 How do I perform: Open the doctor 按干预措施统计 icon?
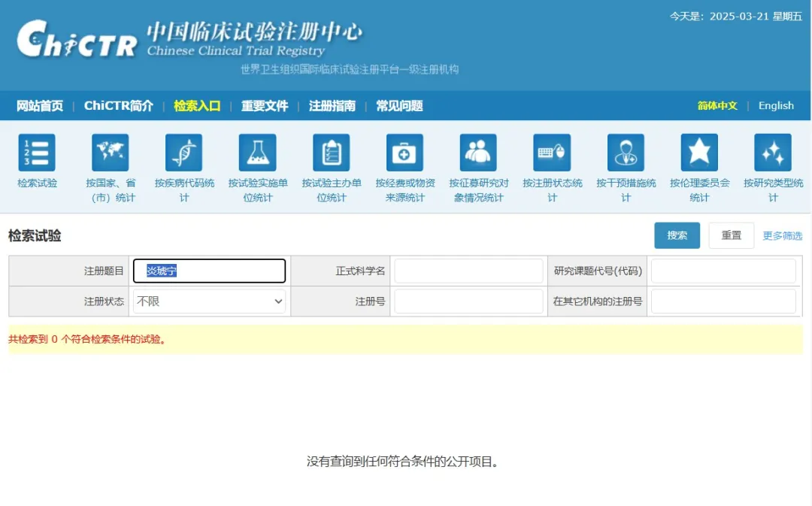click(626, 153)
